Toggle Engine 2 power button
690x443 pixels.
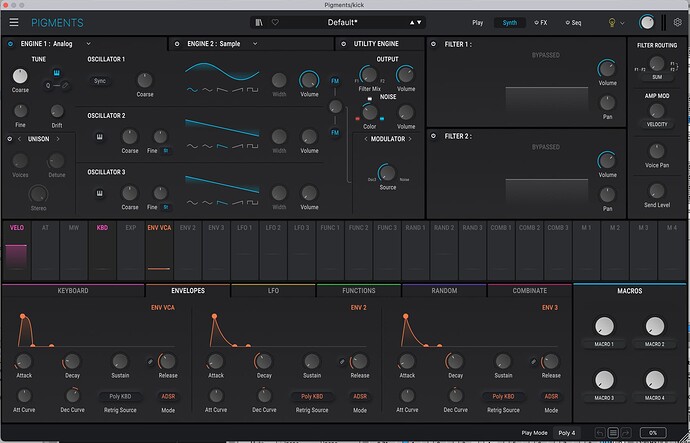(177, 44)
